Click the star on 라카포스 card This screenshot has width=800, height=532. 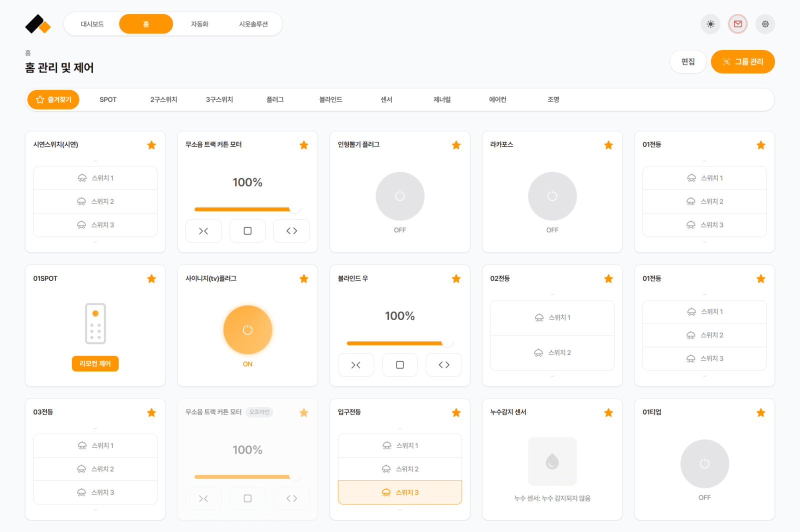608,145
